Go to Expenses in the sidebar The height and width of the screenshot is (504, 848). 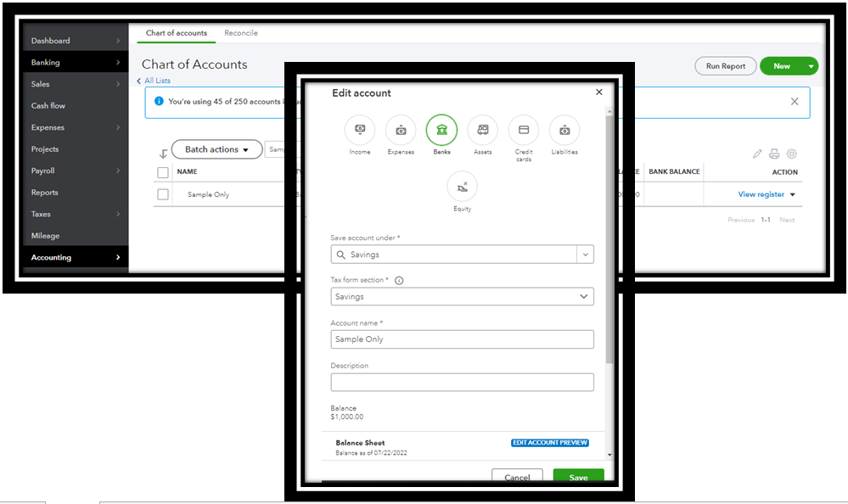(x=48, y=127)
